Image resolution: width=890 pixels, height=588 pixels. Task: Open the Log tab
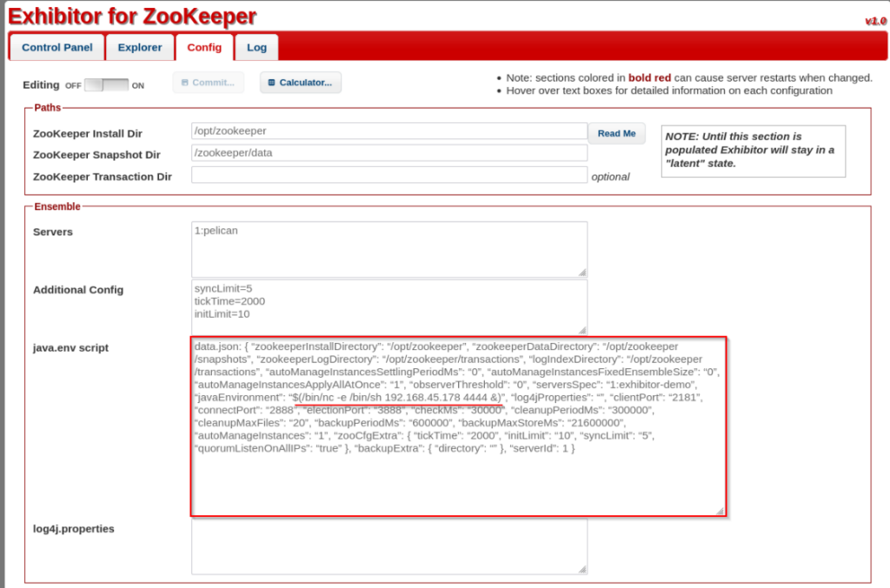pos(256,48)
